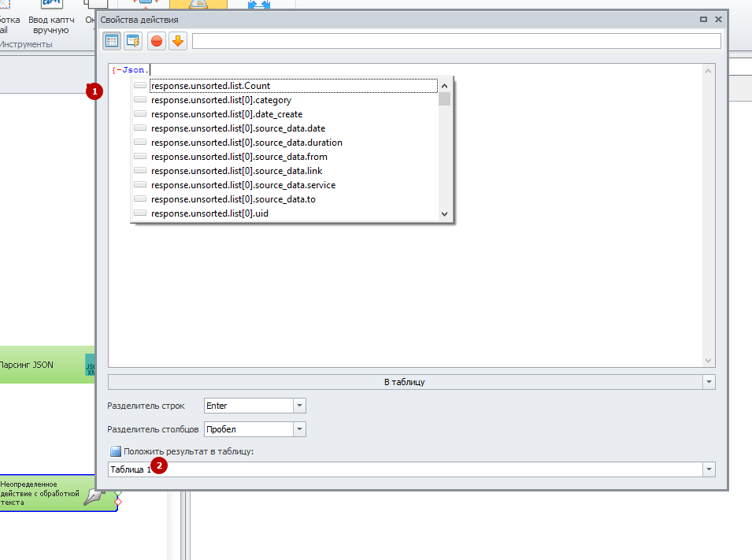The width and height of the screenshot is (752, 560).
Task: Click the editor scroll up arrow
Action: (709, 71)
